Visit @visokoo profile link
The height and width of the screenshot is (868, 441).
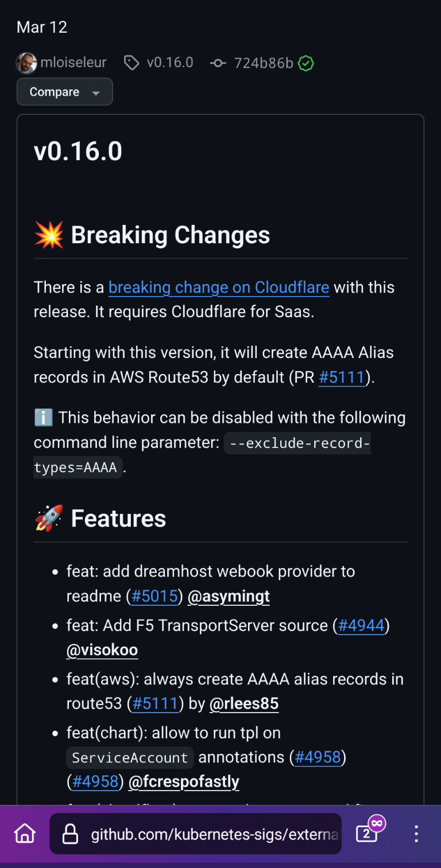point(102,650)
